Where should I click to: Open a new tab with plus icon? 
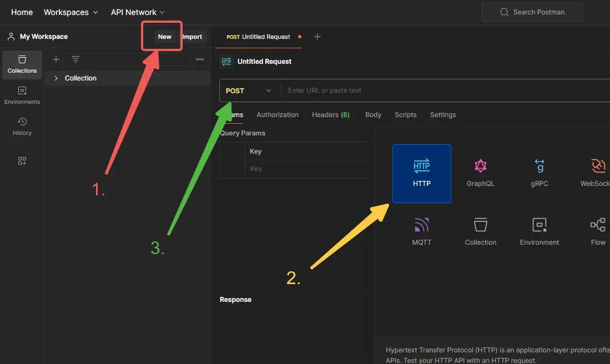point(317,37)
